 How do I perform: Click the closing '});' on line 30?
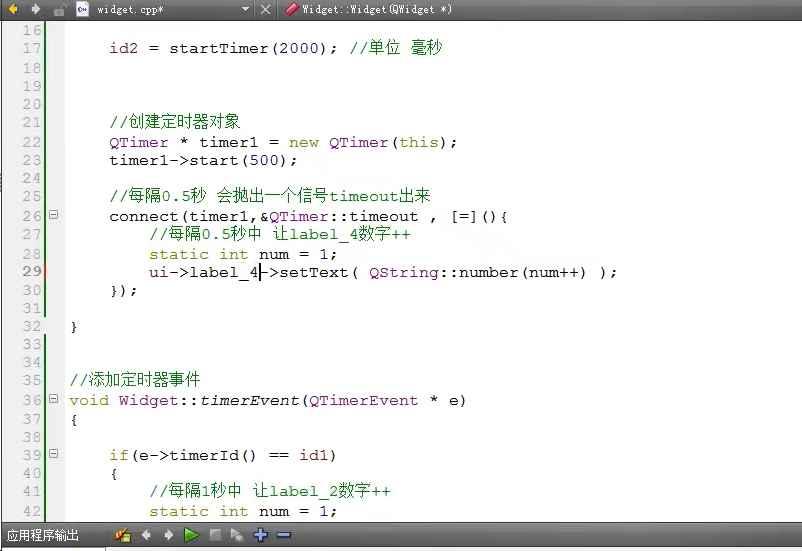tap(124, 291)
